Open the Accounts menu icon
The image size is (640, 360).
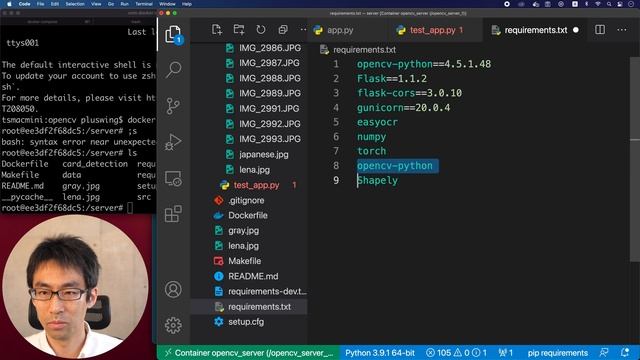point(173,289)
